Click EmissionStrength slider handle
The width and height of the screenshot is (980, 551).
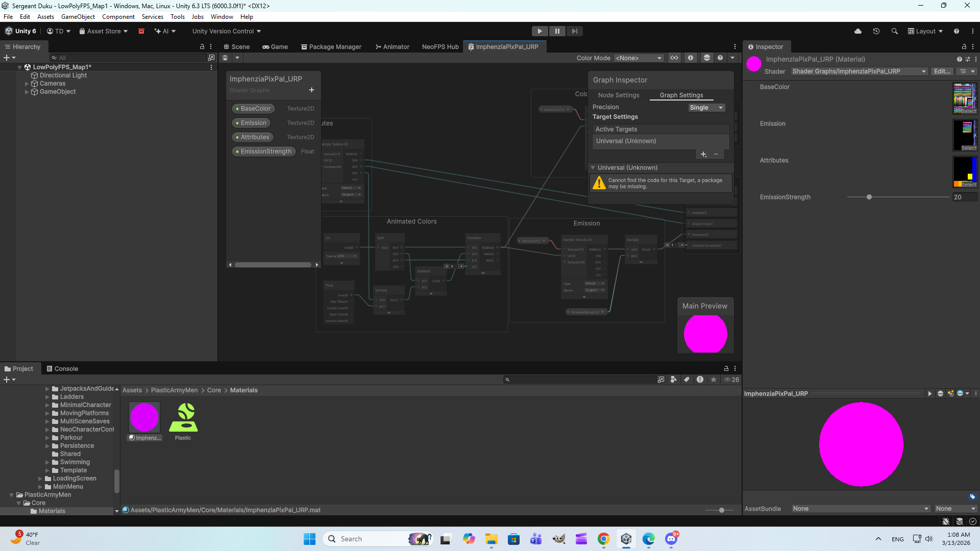point(869,197)
